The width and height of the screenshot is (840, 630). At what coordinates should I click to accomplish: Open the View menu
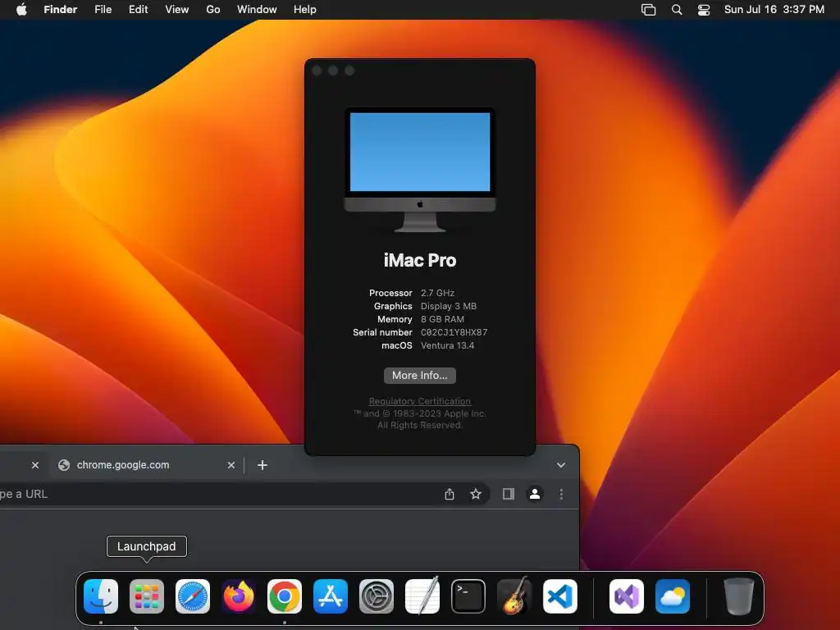(x=177, y=10)
